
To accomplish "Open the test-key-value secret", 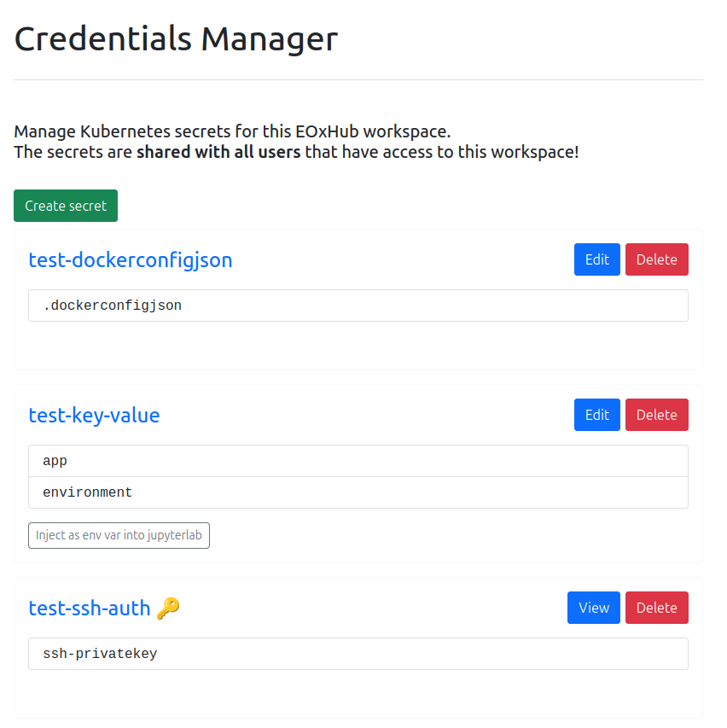I will point(94,415).
